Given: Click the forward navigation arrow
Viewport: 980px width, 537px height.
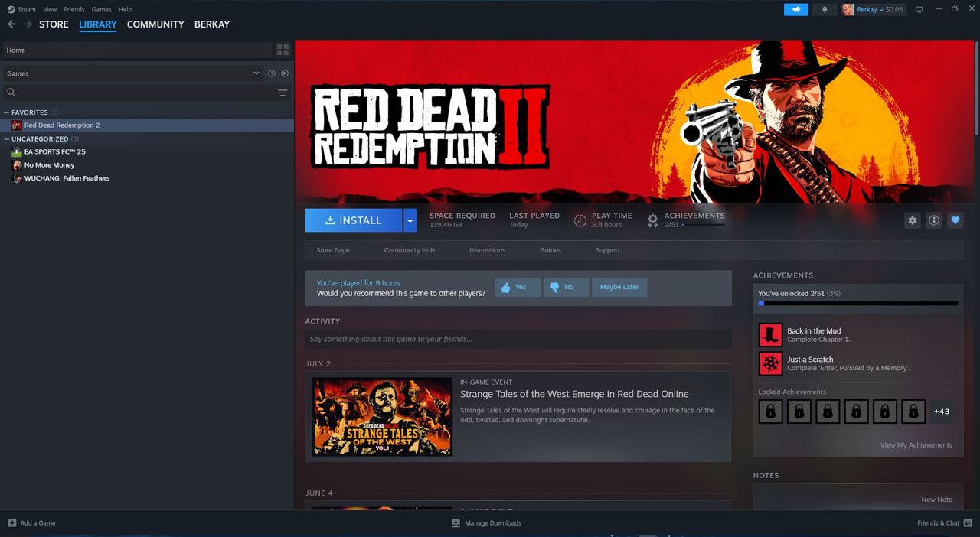Looking at the screenshot, I should tap(28, 24).
